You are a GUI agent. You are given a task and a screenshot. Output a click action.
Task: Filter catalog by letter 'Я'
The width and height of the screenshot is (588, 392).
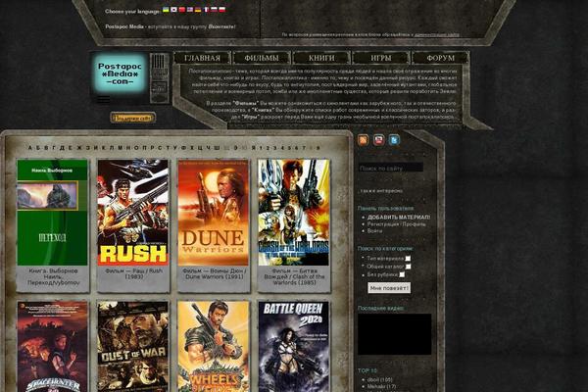pyautogui.click(x=254, y=148)
